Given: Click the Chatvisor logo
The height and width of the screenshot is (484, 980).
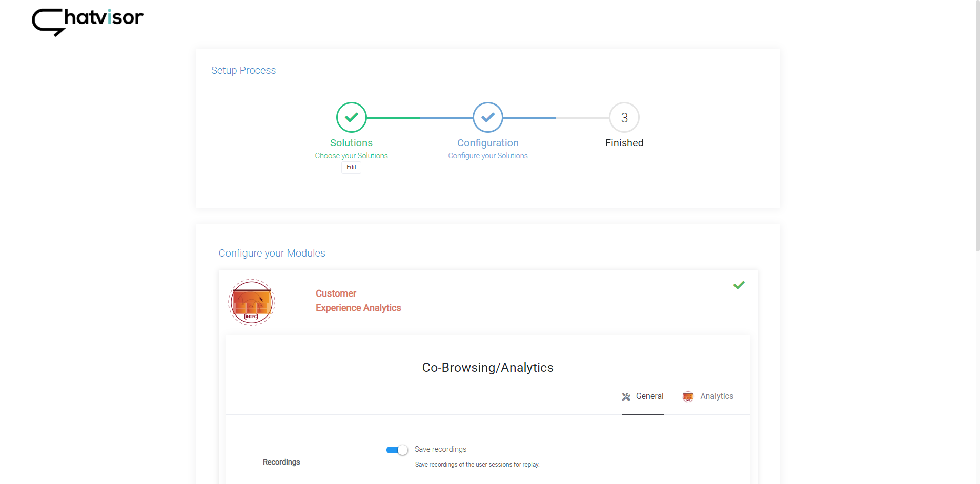Looking at the screenshot, I should (x=88, y=22).
